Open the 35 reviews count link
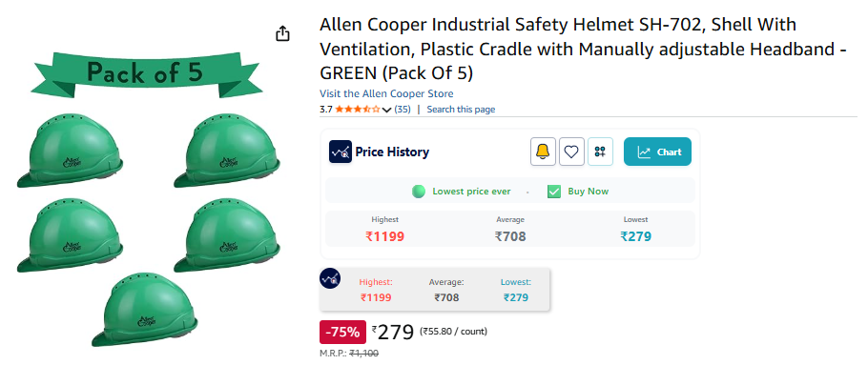 point(403,110)
